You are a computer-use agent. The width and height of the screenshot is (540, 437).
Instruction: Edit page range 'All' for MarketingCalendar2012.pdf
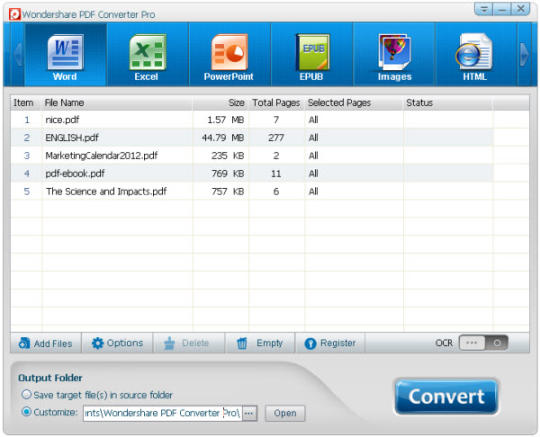point(313,155)
